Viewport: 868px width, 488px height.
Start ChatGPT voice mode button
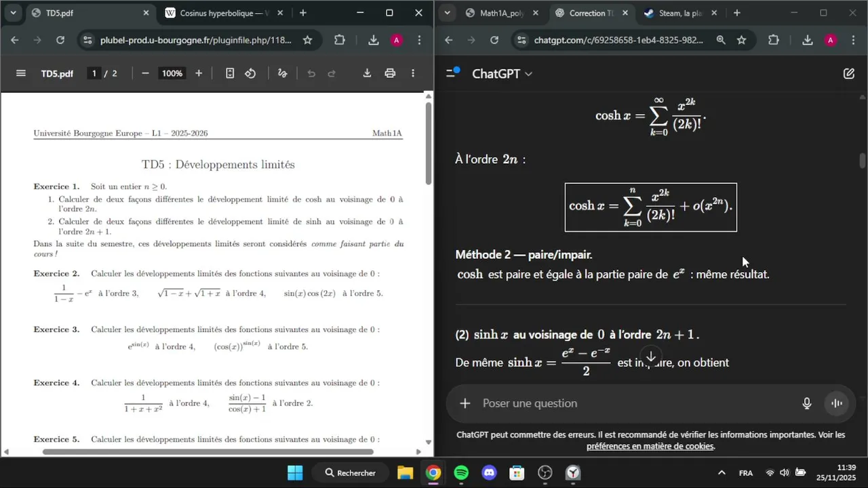click(x=837, y=403)
